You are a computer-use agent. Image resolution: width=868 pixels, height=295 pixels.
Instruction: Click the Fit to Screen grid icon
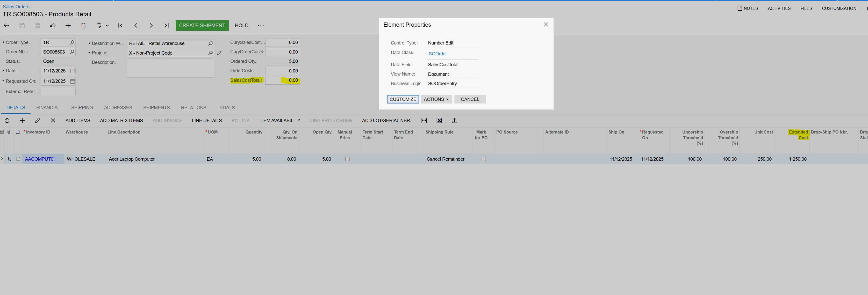click(424, 121)
